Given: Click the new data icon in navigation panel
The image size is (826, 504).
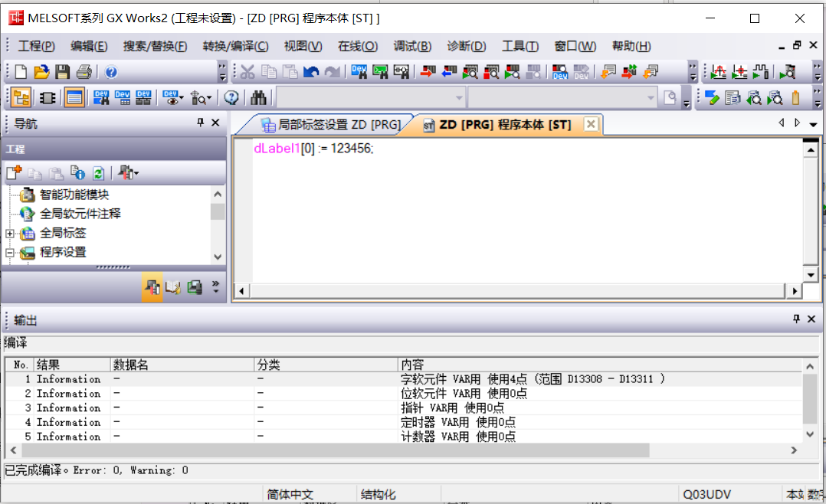Looking at the screenshot, I should pyautogui.click(x=14, y=173).
